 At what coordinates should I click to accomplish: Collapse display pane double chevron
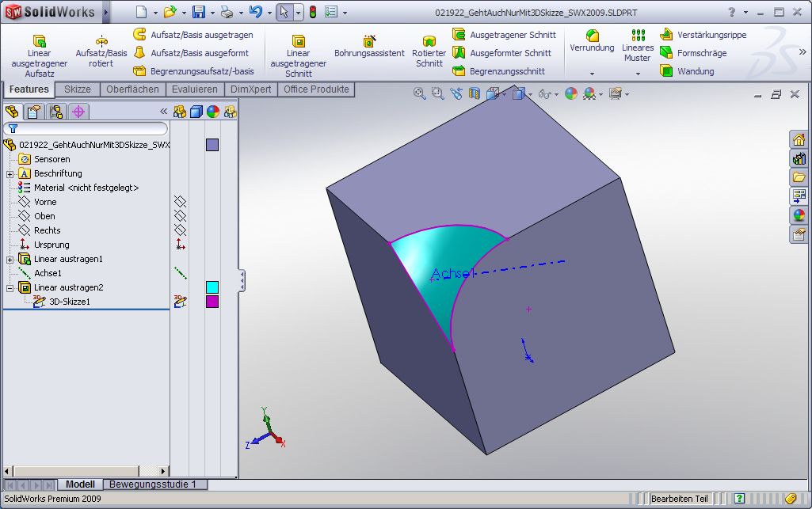point(164,111)
